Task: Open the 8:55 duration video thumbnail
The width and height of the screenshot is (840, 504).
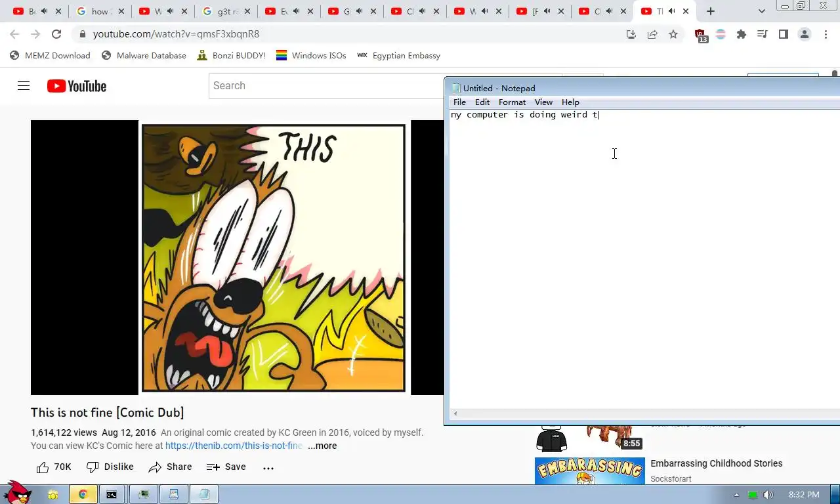Action: point(589,438)
